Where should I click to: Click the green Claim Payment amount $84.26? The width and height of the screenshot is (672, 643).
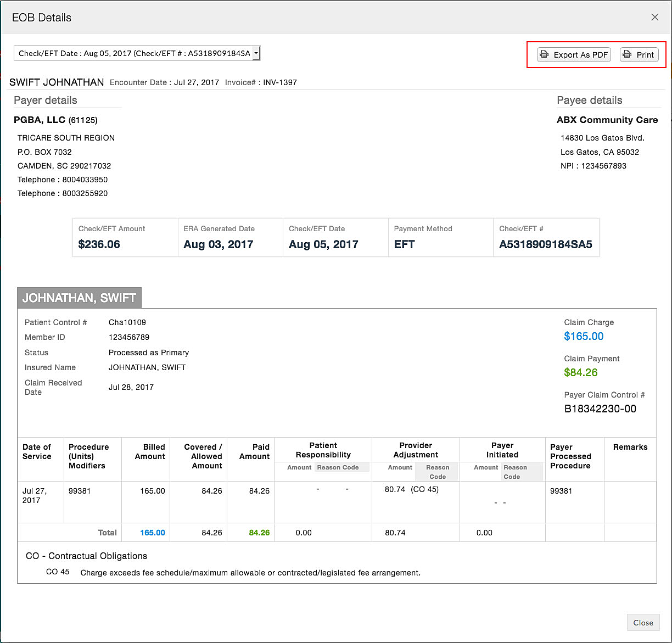point(580,372)
